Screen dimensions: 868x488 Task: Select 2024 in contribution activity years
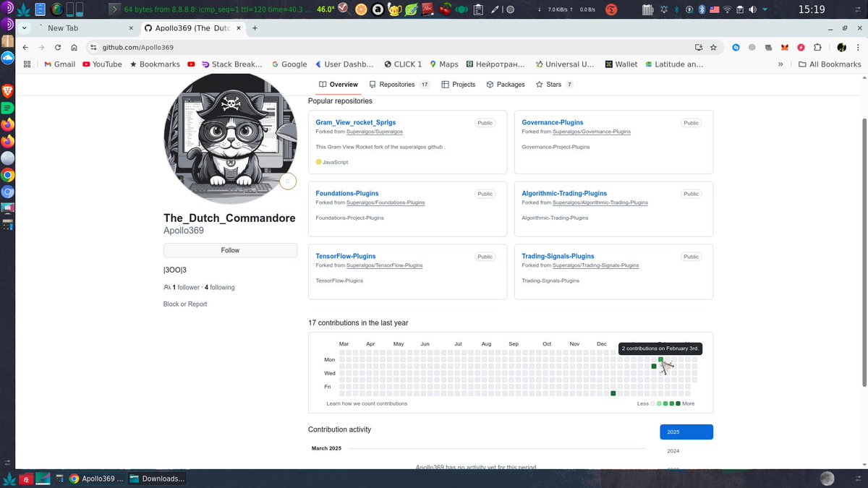click(673, 450)
